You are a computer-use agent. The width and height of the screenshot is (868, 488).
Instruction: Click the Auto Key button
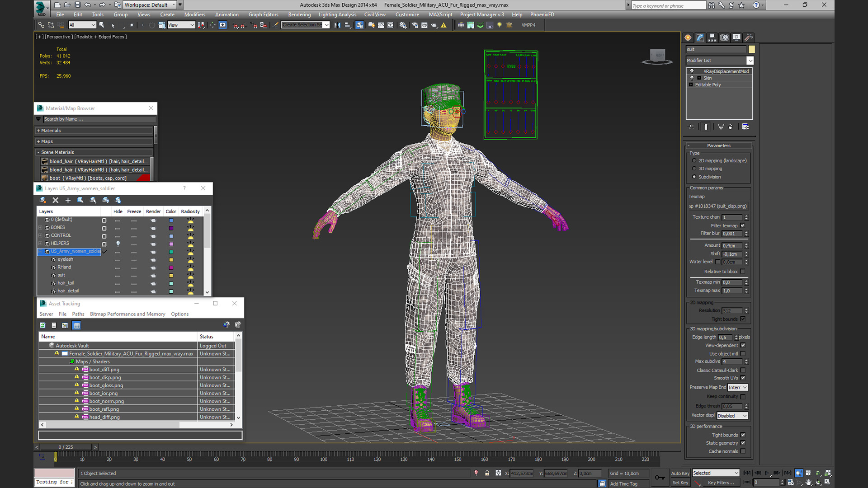tap(680, 474)
